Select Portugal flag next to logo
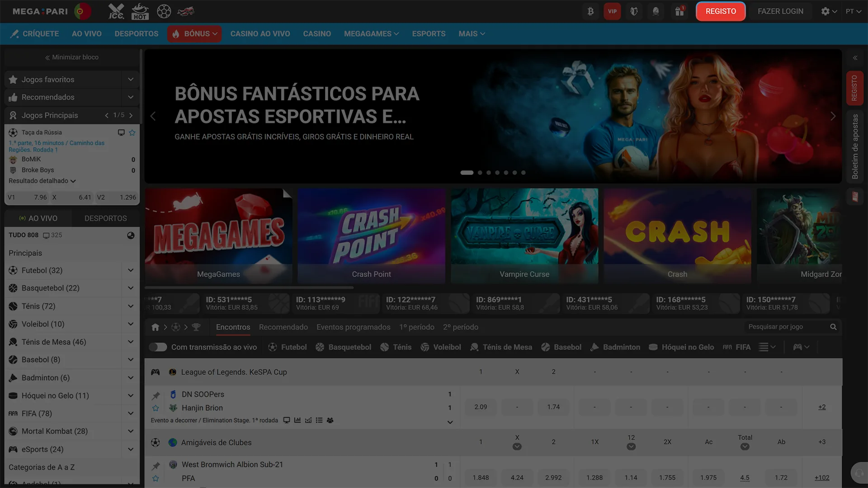The width and height of the screenshot is (868, 488). pyautogui.click(x=82, y=11)
